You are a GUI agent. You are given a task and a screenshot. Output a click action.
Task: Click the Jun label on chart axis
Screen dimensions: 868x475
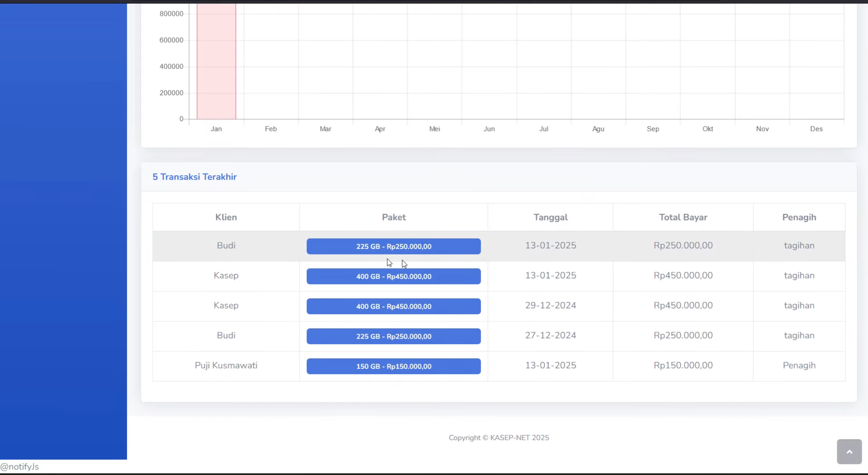point(489,129)
